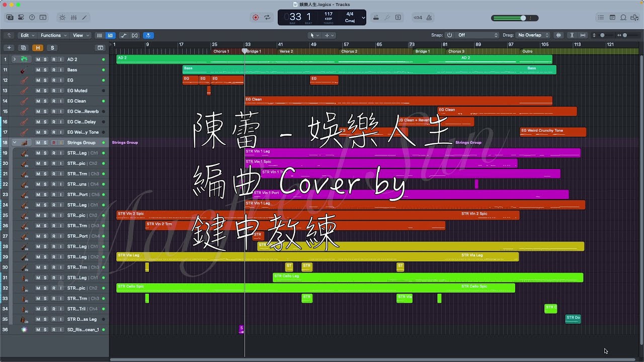644x362 pixels.
Task: Click the 4/4 Cmaj signature display
Action: coord(350,17)
